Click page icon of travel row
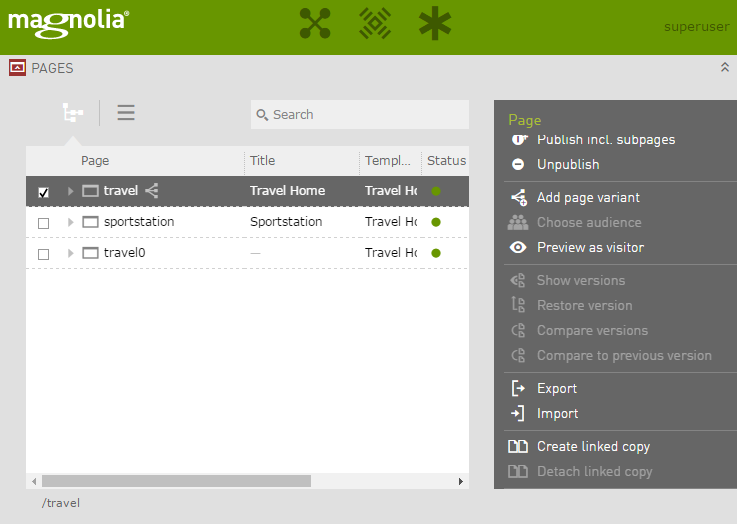 point(90,191)
